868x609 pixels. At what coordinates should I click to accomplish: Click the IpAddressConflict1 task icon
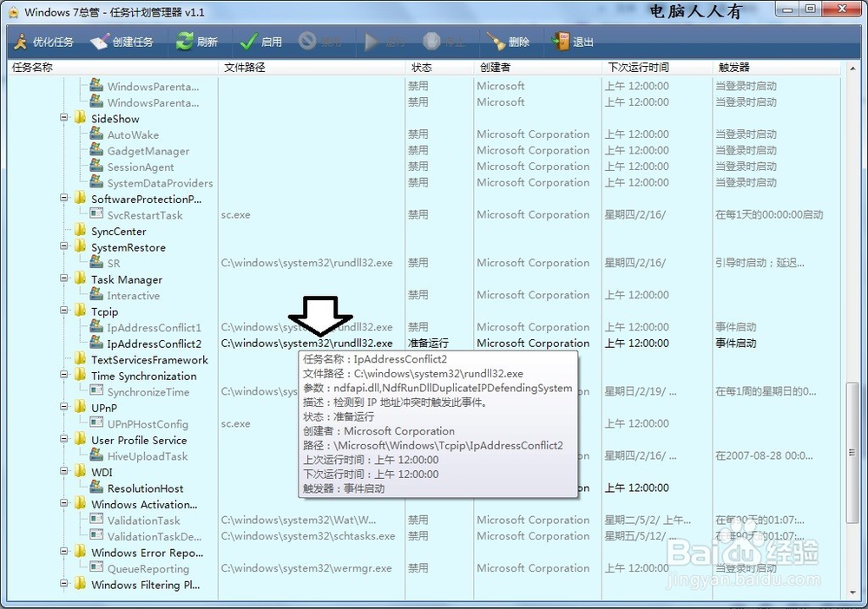pos(96,326)
